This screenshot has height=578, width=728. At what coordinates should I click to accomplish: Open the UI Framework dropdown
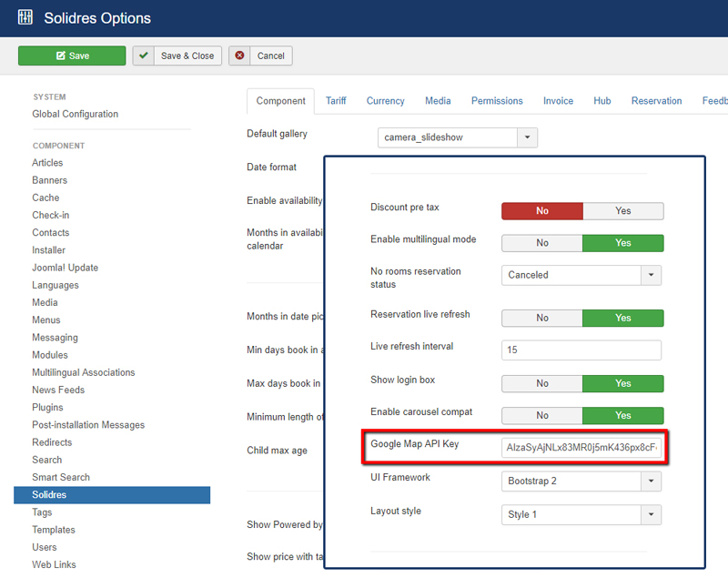(x=651, y=482)
